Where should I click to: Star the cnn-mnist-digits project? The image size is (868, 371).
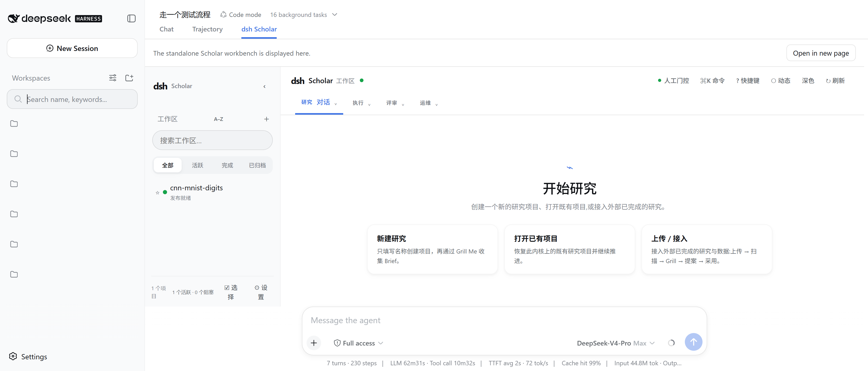coord(157,193)
